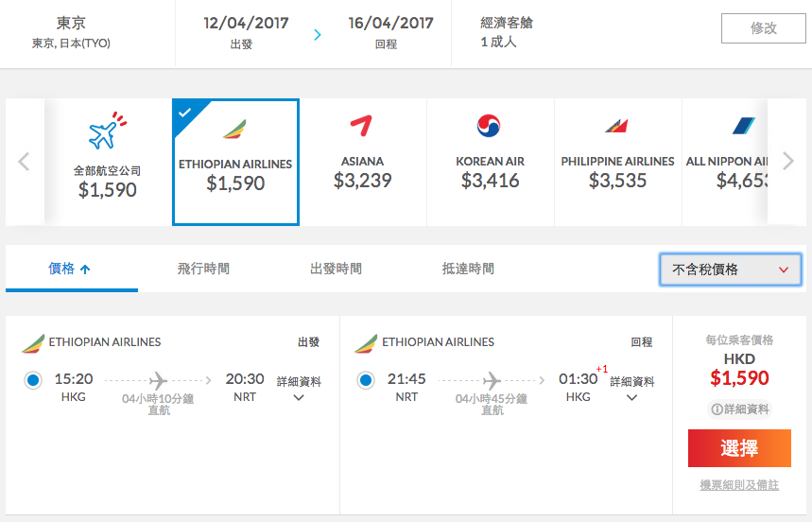The width and height of the screenshot is (812, 522).
Task: Choose the Asiana airline logo
Action: click(x=361, y=126)
